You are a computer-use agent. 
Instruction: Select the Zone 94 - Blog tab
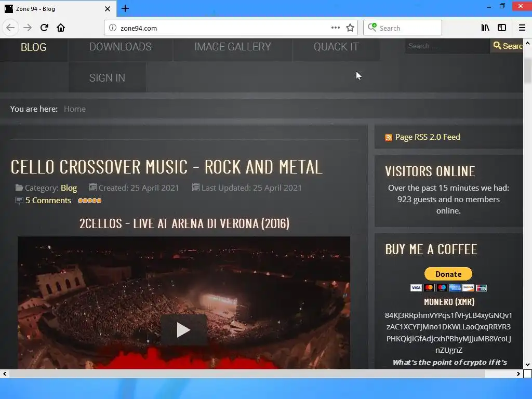coord(58,9)
